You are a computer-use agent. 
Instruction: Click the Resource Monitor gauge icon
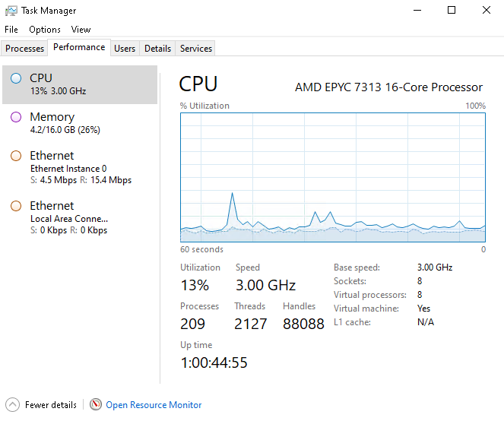tap(96, 404)
